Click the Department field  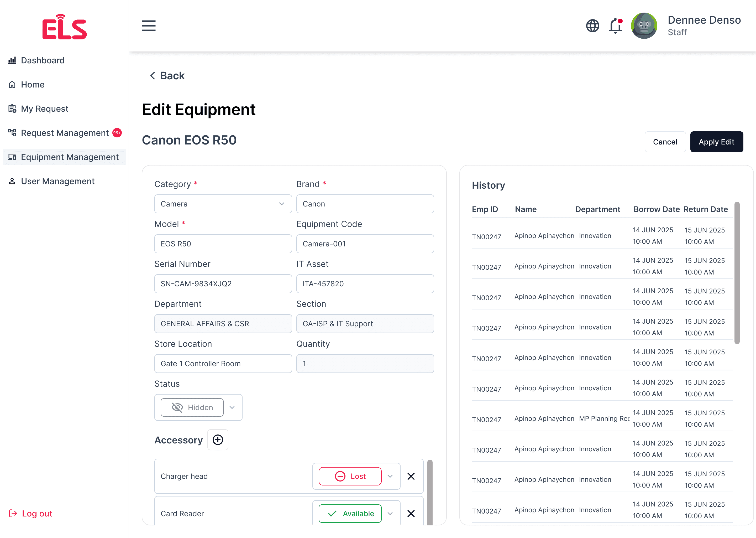click(x=223, y=324)
